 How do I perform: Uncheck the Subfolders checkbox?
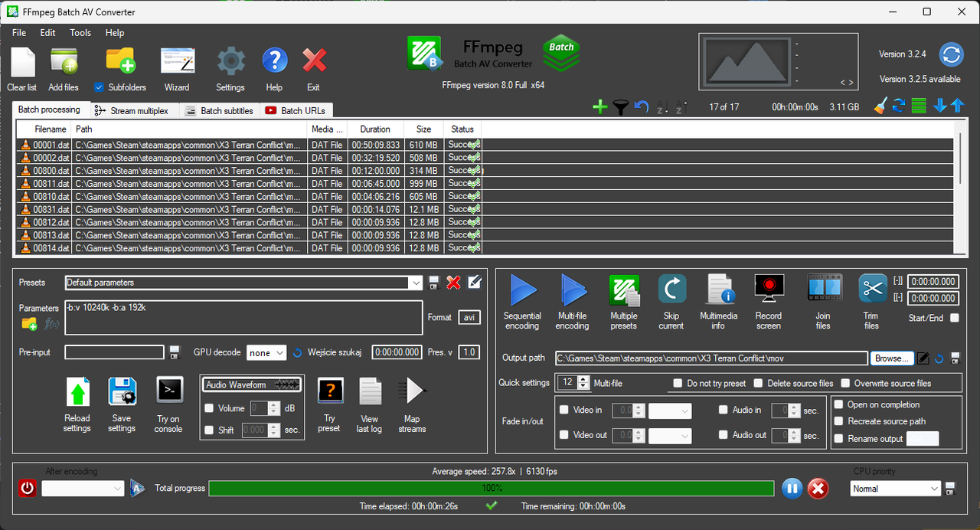click(x=99, y=87)
